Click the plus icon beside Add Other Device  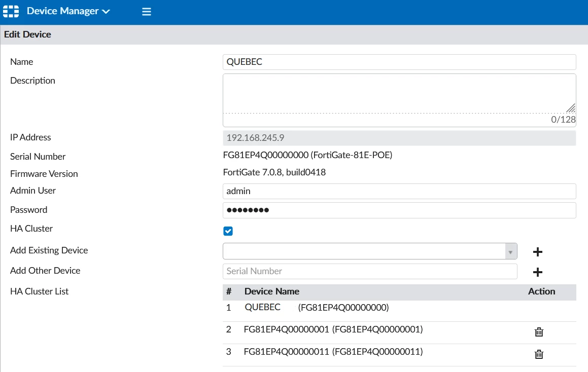[x=537, y=272]
